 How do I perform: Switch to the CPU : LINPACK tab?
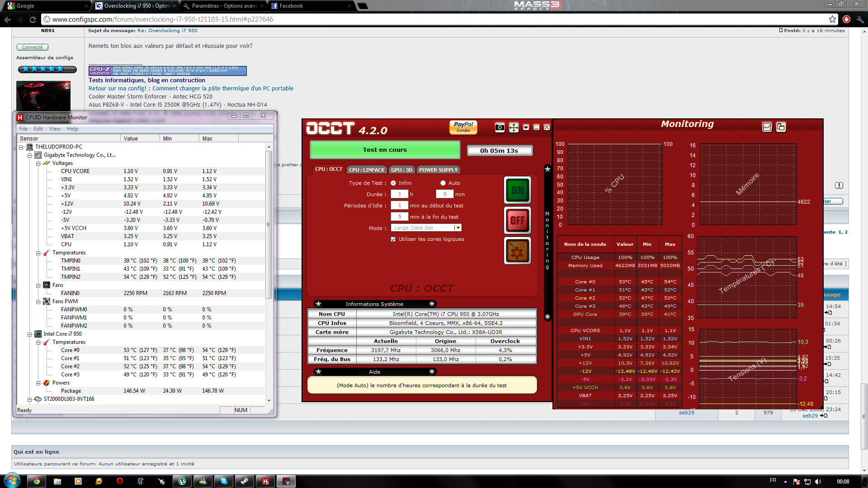click(x=366, y=170)
